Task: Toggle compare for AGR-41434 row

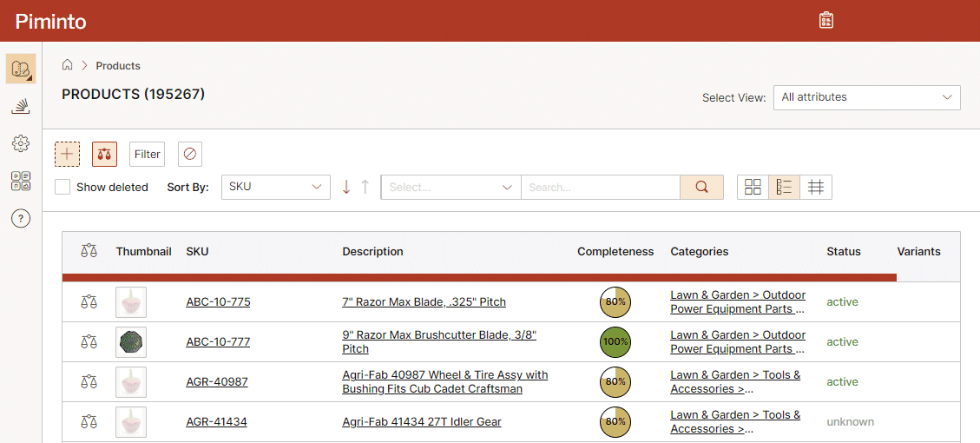Action: pos(89,422)
